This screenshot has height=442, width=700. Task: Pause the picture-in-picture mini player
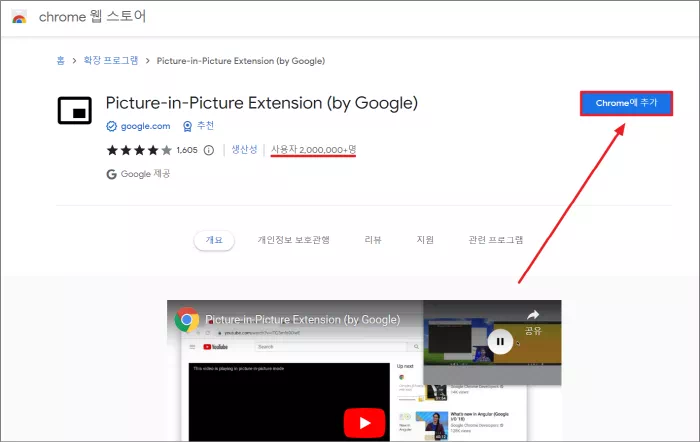500,342
